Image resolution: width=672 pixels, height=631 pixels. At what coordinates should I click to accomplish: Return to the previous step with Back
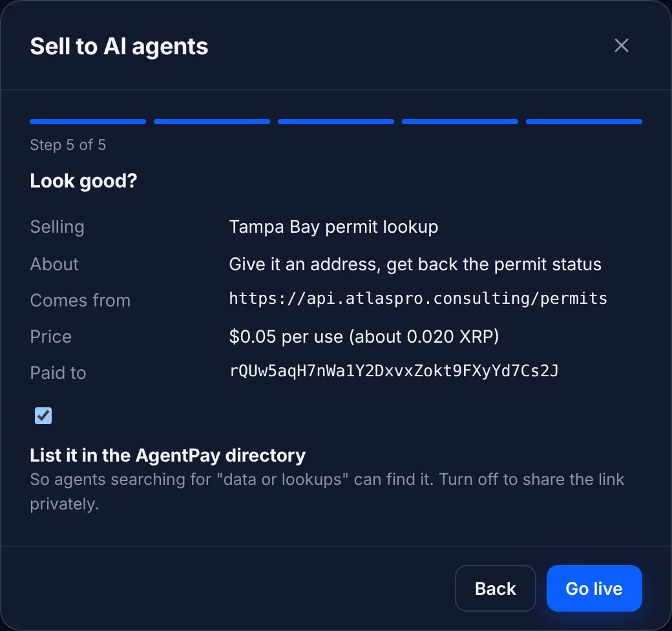pyautogui.click(x=496, y=588)
